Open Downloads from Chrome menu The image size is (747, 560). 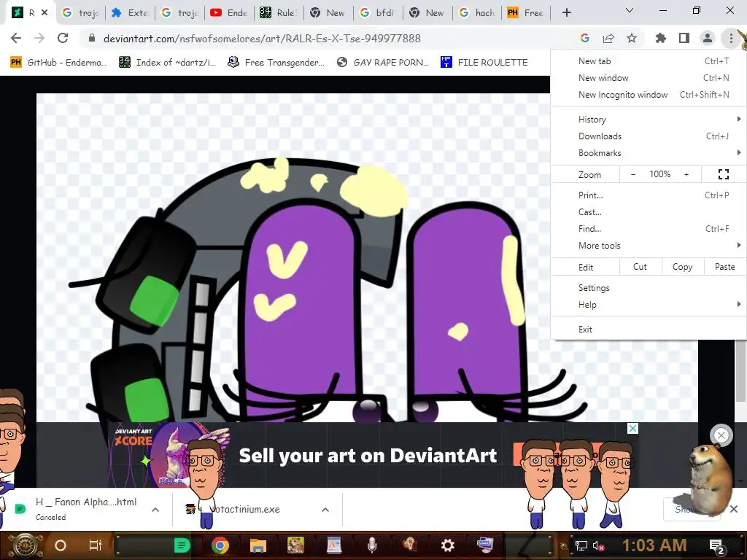649,136
